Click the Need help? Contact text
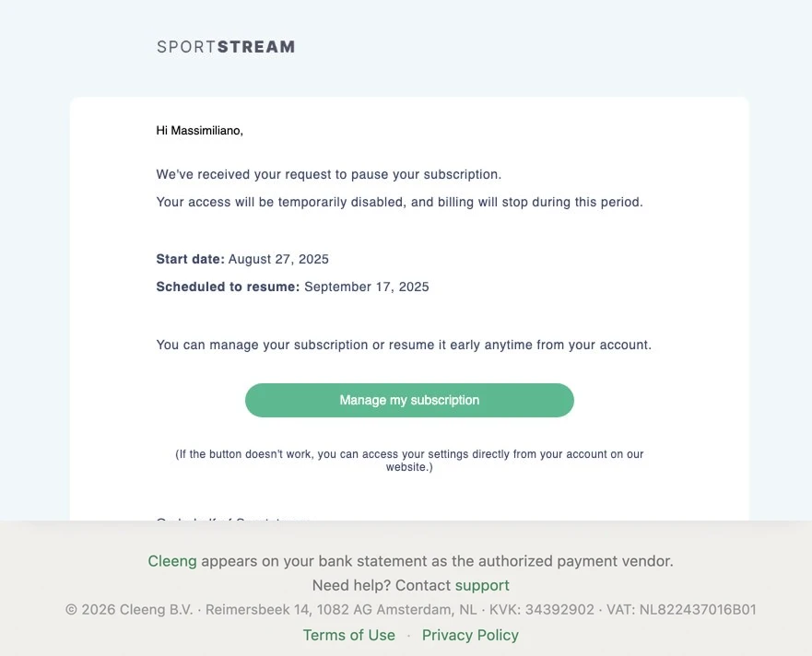Screen dimensions: 812x656 click(x=382, y=585)
